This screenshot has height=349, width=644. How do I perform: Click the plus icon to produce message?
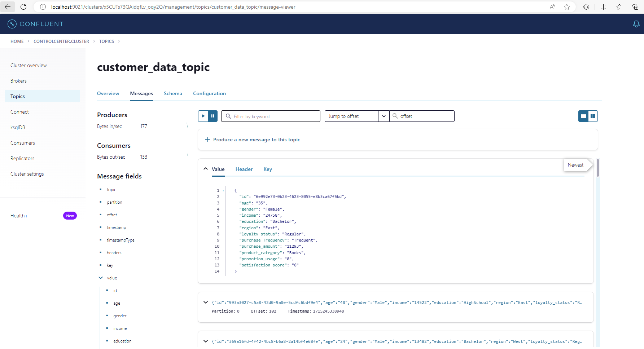tap(207, 140)
